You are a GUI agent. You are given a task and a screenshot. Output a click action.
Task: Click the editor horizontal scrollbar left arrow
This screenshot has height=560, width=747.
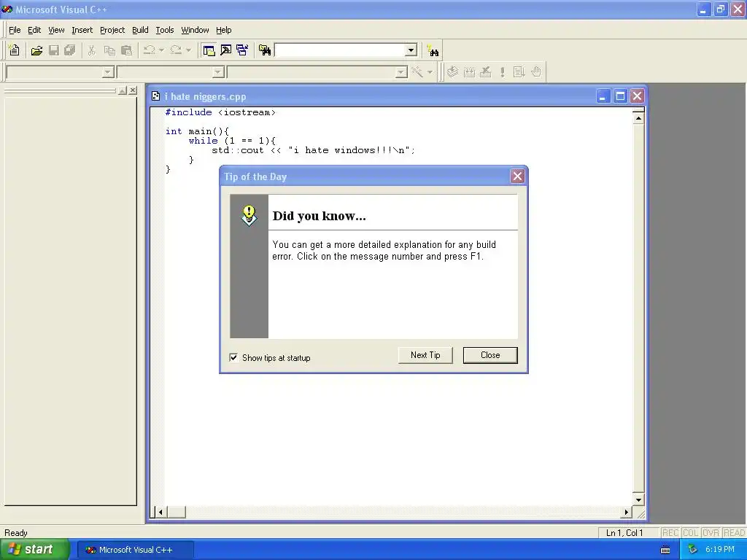160,513
